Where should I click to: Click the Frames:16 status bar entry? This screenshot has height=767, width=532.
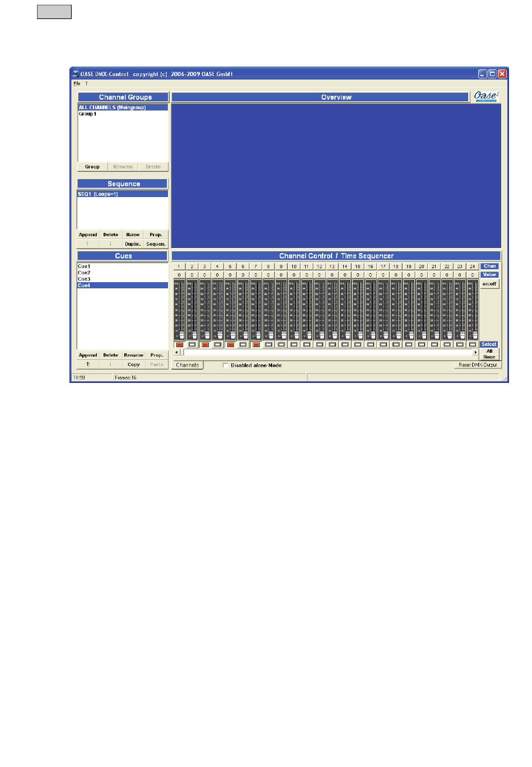pyautogui.click(x=125, y=378)
